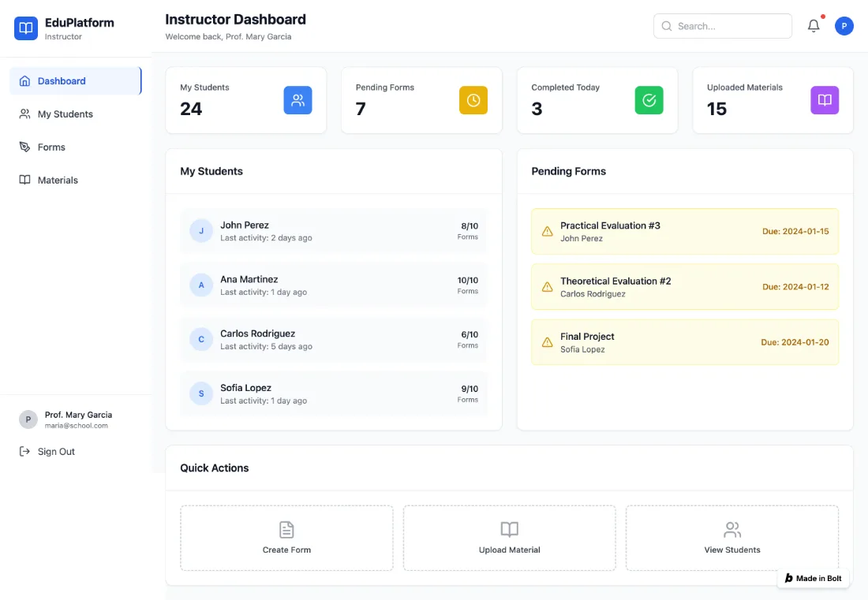Viewport: 868px width, 600px height.
Task: Click the book icon in Upload Material
Action: click(x=509, y=529)
